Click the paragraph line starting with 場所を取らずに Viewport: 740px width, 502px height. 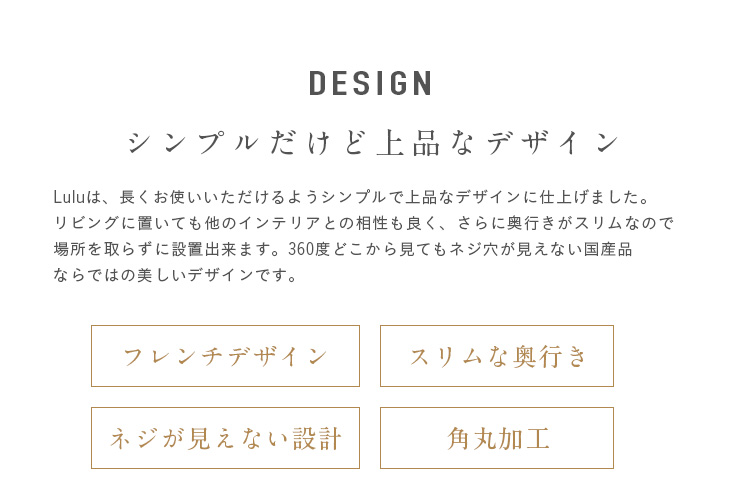click(343, 249)
